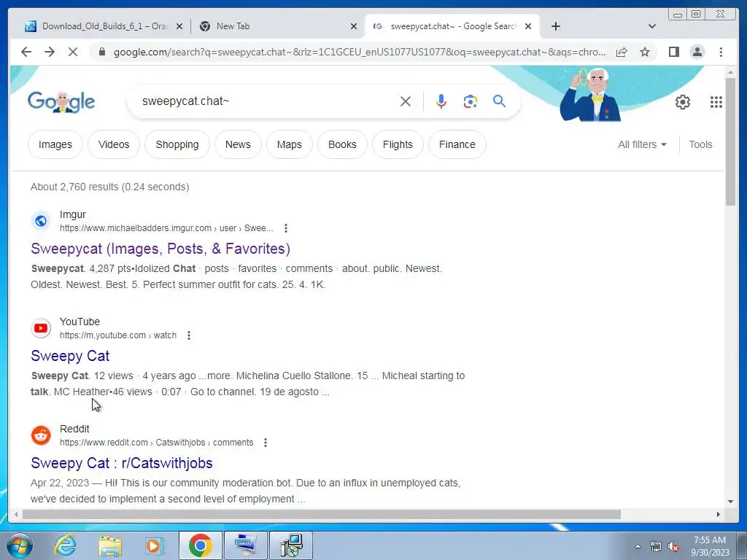Open Windows Media Player from taskbar
Screen dimensions: 747x560
coord(155,545)
